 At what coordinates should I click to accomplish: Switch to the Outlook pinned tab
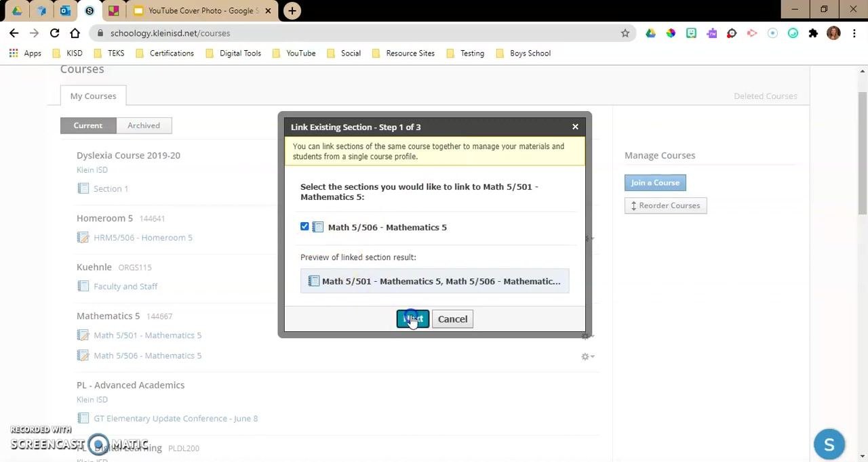point(65,11)
